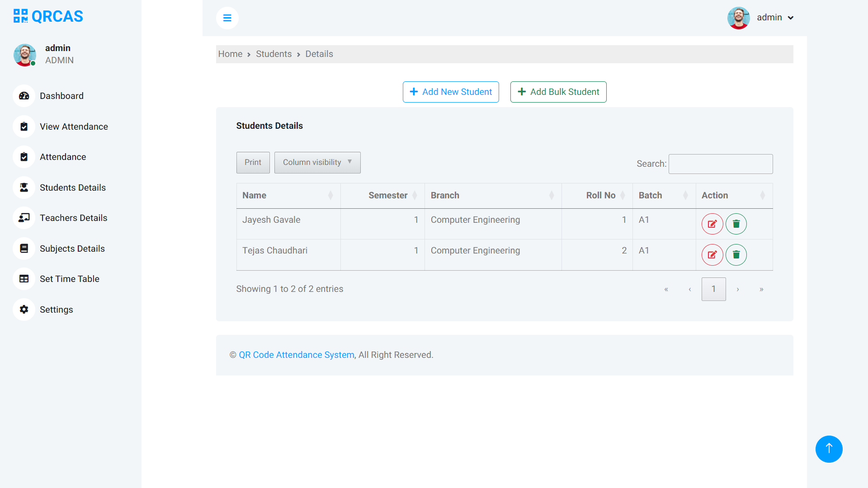Click the scroll-to-top arrow button
This screenshot has height=488, width=868.
click(829, 449)
